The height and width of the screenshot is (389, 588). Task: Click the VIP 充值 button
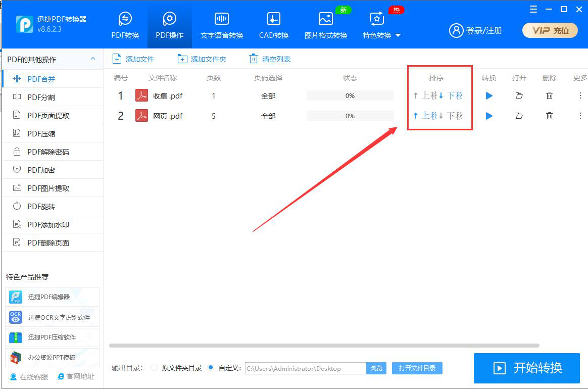point(550,30)
